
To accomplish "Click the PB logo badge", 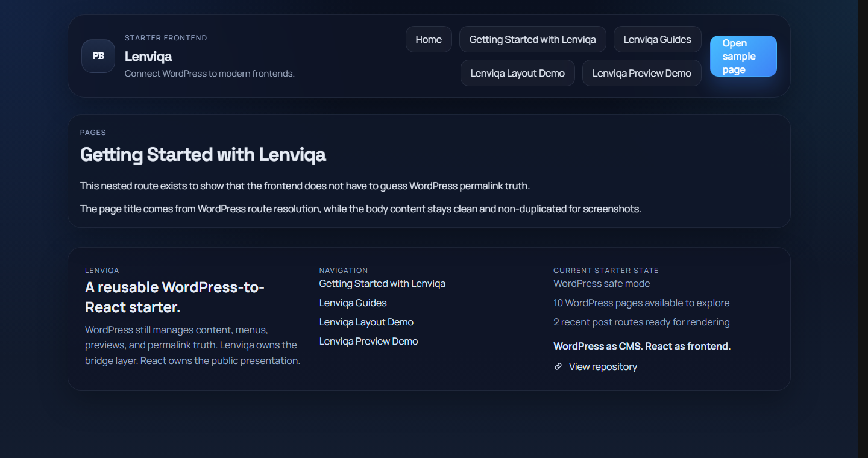I will tap(98, 56).
